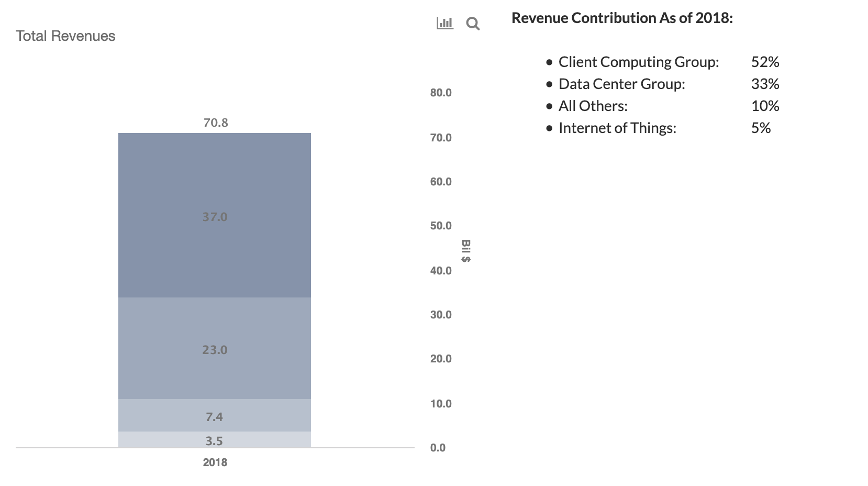Select the Client Computing Group list item

(638, 62)
